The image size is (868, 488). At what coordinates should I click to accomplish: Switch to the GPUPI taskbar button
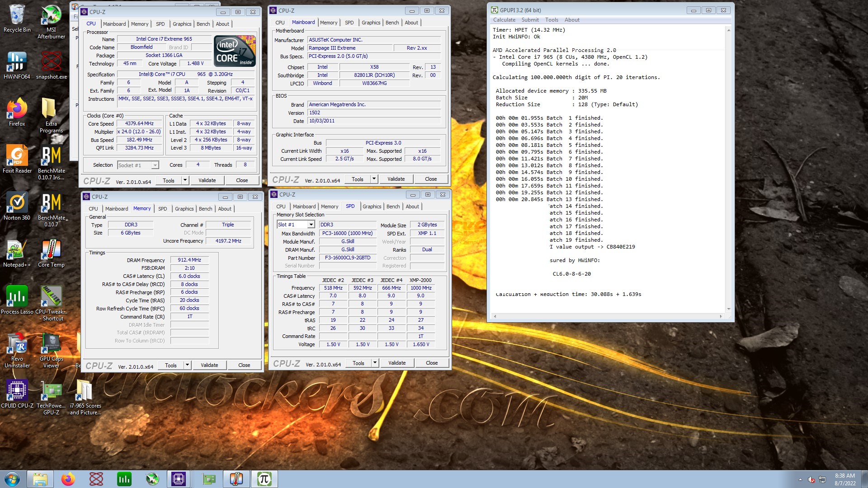(x=264, y=479)
